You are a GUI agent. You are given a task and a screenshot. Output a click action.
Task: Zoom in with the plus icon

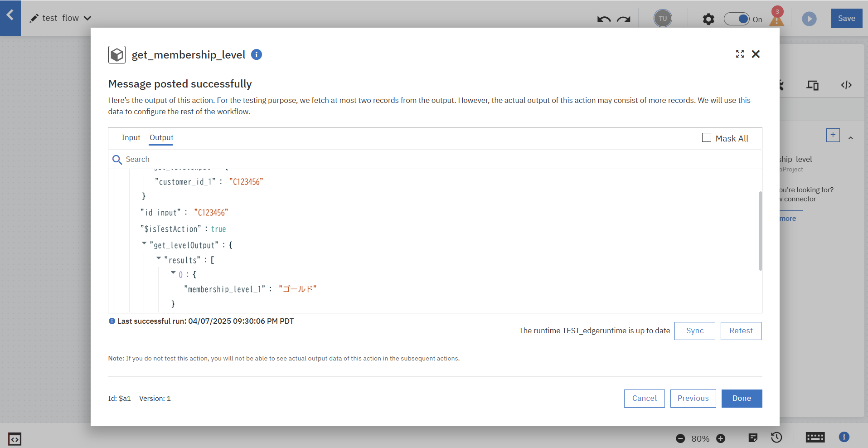coord(721,438)
